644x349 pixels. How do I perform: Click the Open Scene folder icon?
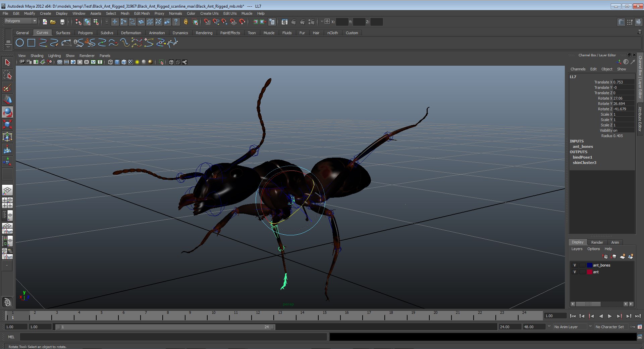click(53, 22)
